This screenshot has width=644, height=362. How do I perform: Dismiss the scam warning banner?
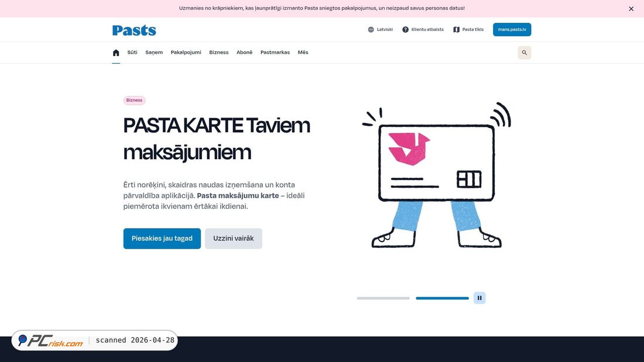pos(631,9)
